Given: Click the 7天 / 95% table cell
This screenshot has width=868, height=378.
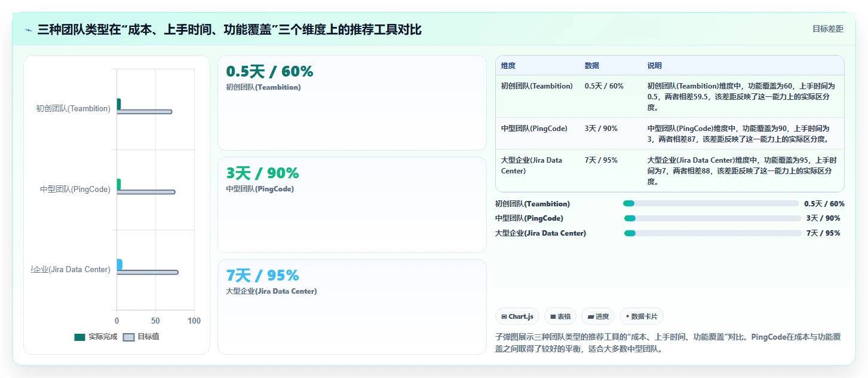Looking at the screenshot, I should [601, 160].
